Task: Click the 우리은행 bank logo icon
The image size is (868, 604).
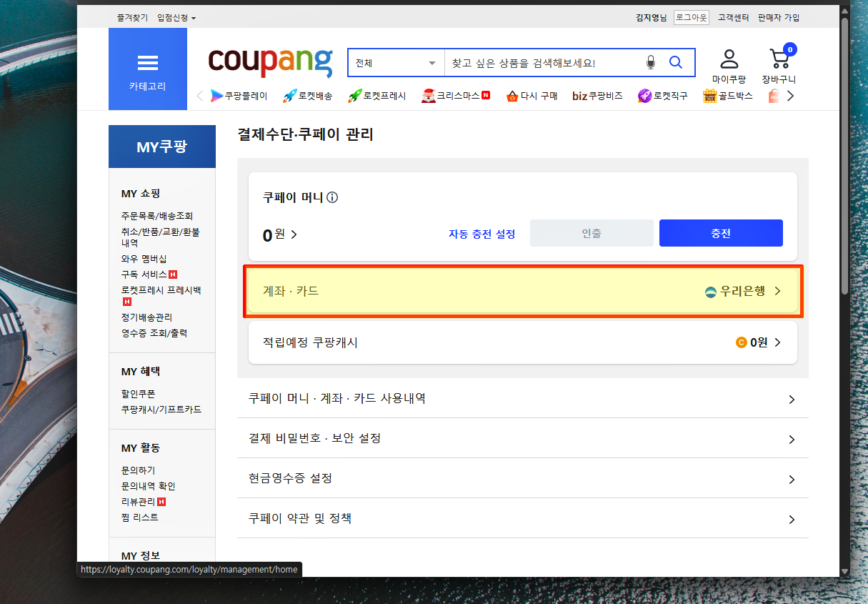Action: point(711,292)
